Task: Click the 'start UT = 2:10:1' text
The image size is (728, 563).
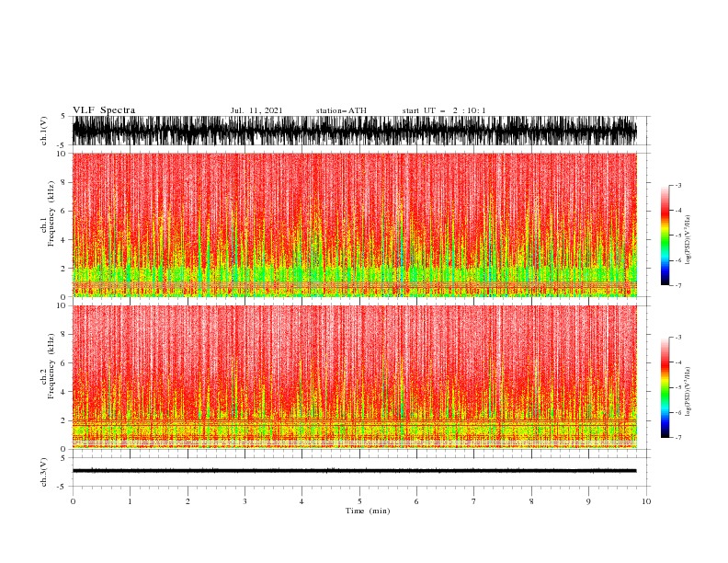Action: 444,110
